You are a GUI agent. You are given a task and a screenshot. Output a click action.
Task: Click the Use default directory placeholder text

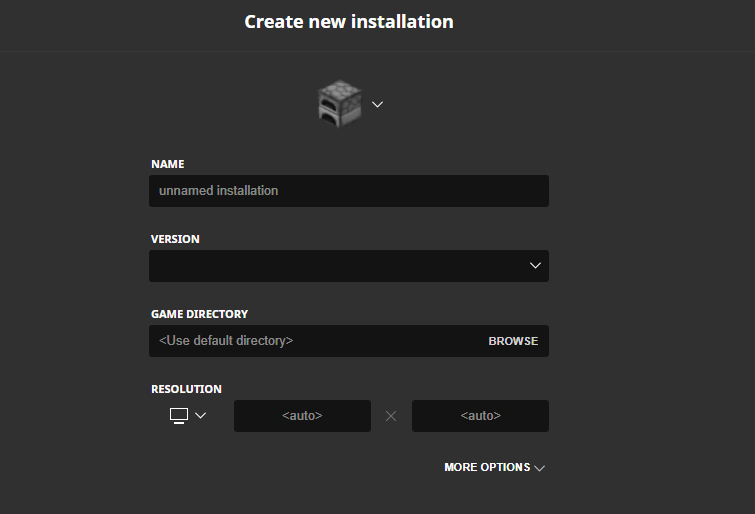tap(226, 341)
